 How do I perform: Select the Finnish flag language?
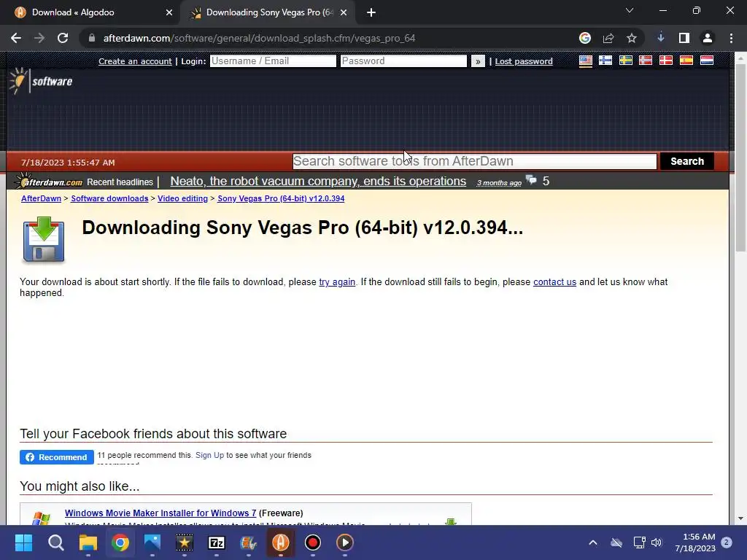(x=605, y=61)
